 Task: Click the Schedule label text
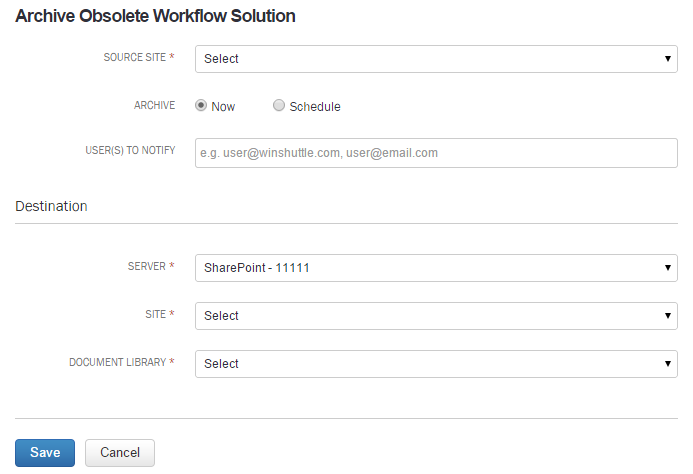point(315,107)
